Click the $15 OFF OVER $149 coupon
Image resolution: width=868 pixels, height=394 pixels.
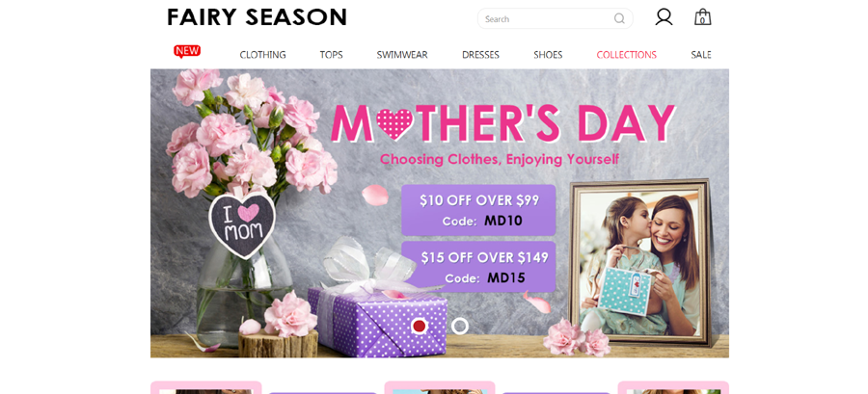click(x=478, y=267)
